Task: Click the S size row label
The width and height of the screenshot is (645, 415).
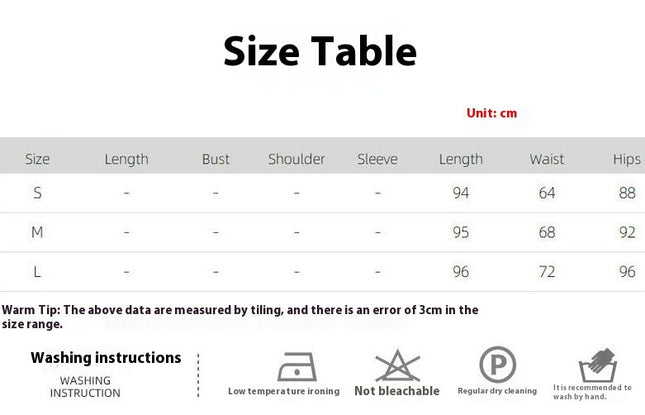Action: [x=37, y=193]
